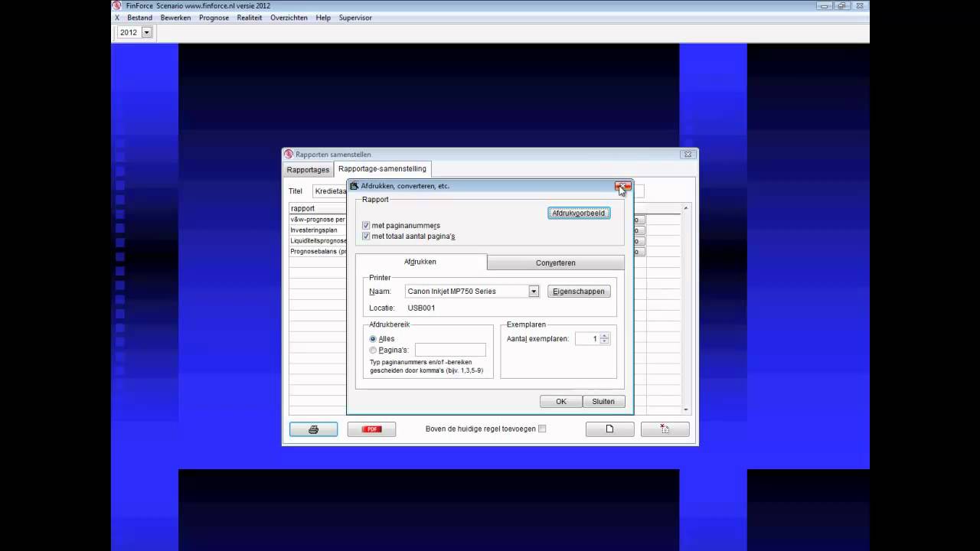
Task: Open the Supervisor menu
Action: (x=355, y=18)
